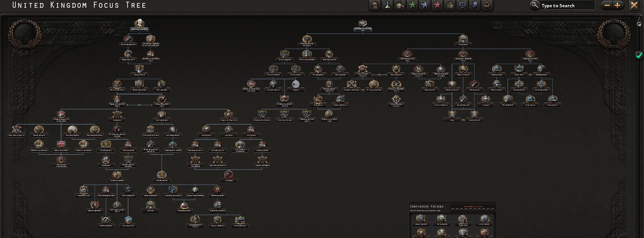The height and width of the screenshot is (238, 644).
Task: Select the Fortification of London focus
Action: point(150,131)
